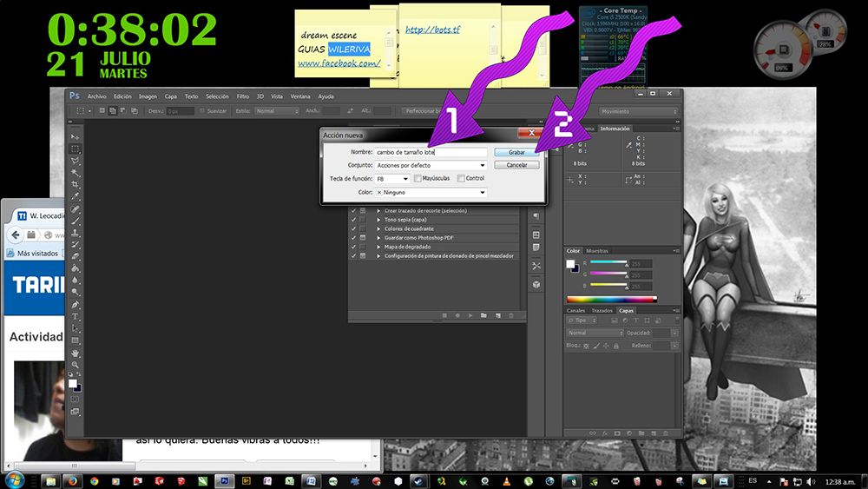This screenshot has height=489, width=868.
Task: Toggle checkmark for 'Mapa de degradado' action
Action: tap(353, 247)
